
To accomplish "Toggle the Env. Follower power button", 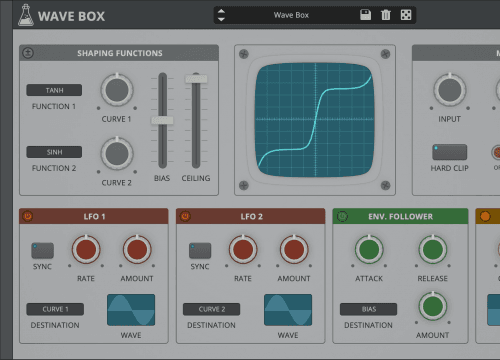I will [x=342, y=216].
